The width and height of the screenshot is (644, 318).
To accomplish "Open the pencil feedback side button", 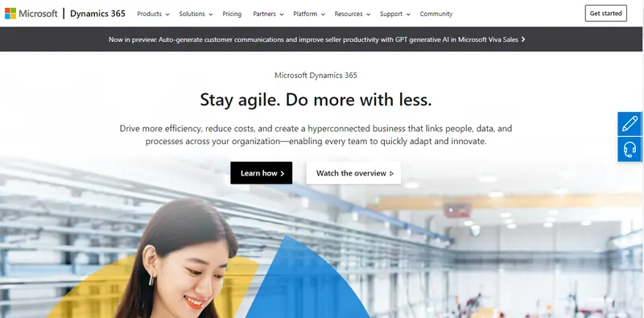I will click(x=630, y=124).
